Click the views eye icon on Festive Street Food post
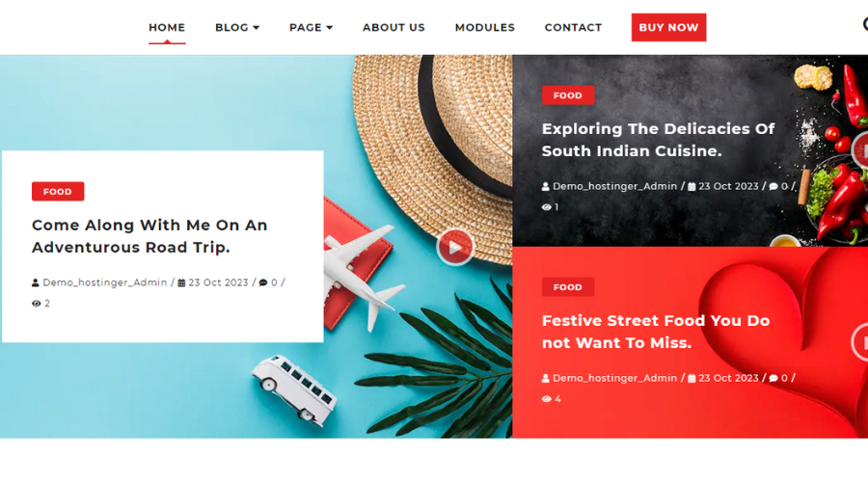Screen dimensions: 868x482 coord(547,399)
